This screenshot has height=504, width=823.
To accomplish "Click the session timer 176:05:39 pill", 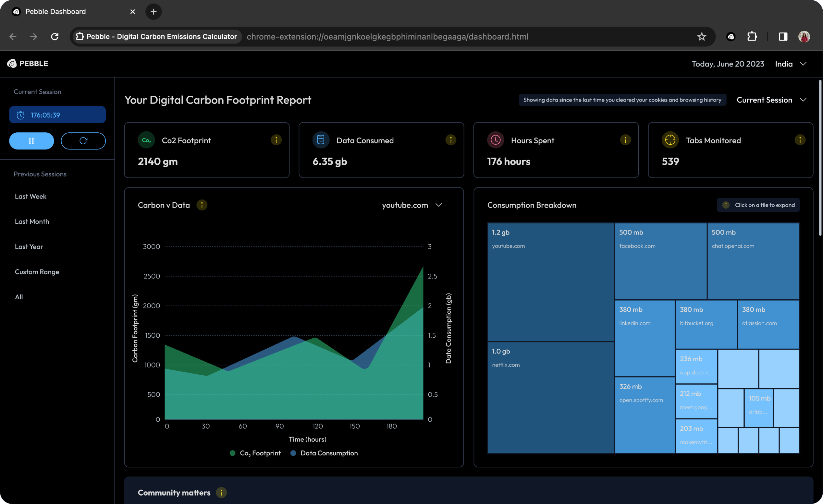I will tap(57, 115).
